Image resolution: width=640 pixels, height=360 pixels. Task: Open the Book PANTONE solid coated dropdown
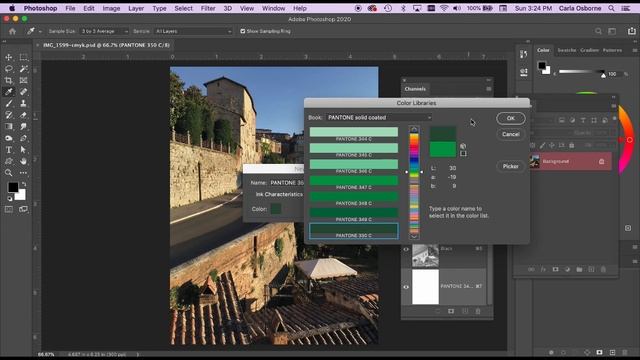pos(379,118)
